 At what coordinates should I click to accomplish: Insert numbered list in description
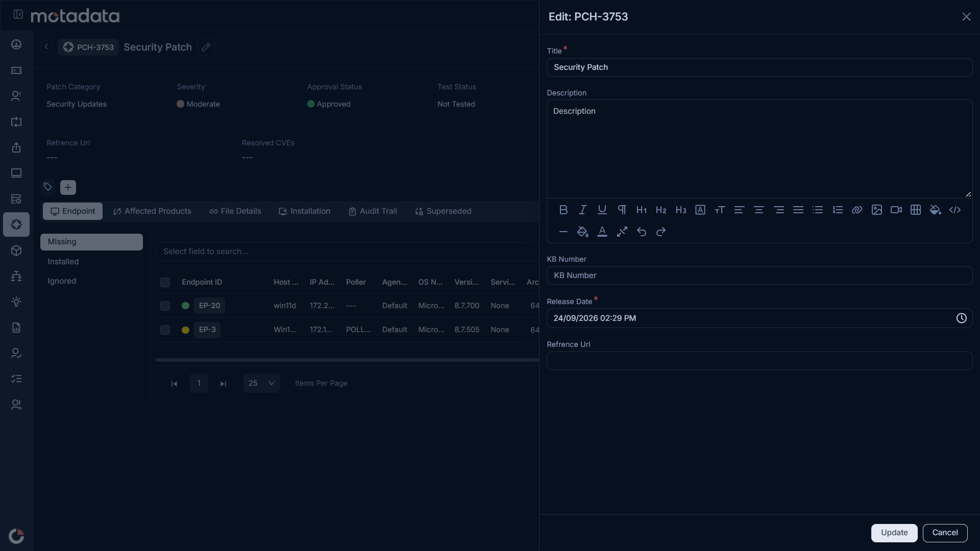point(838,210)
